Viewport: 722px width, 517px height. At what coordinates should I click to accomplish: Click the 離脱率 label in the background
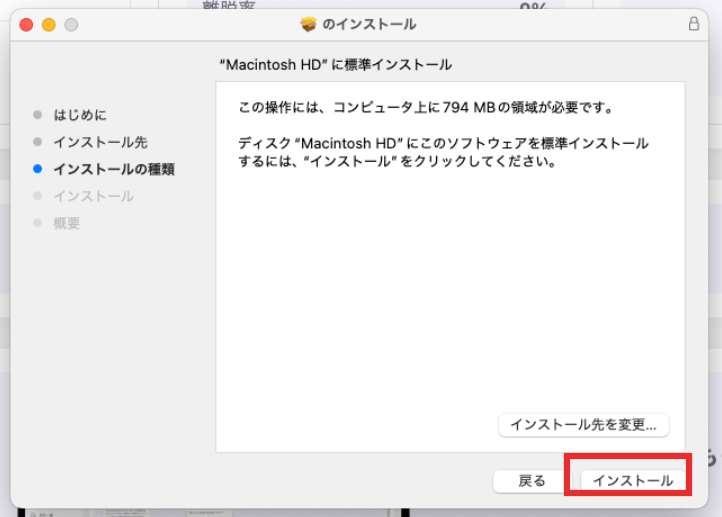tap(228, 5)
